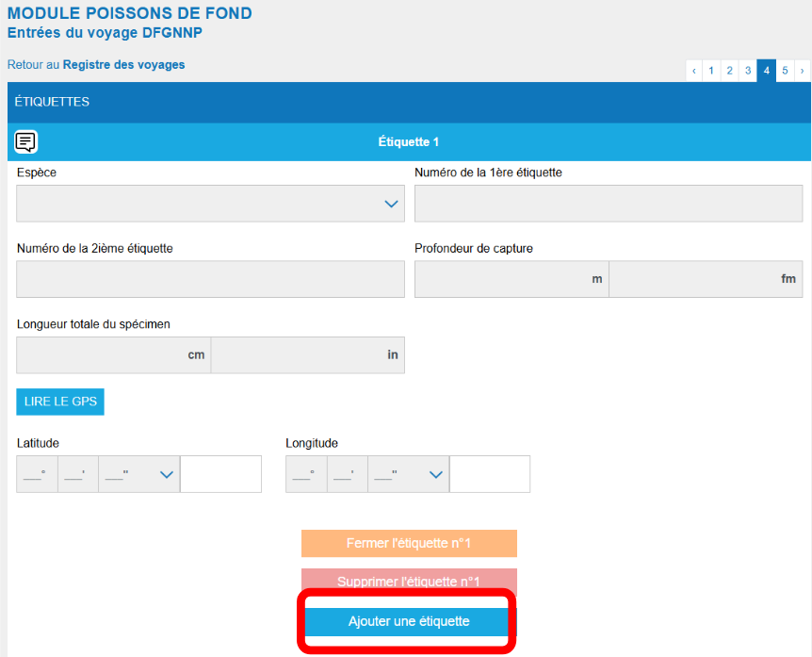Go to previous page using left arrow
Image resolution: width=812 pixels, height=657 pixels.
coord(695,71)
